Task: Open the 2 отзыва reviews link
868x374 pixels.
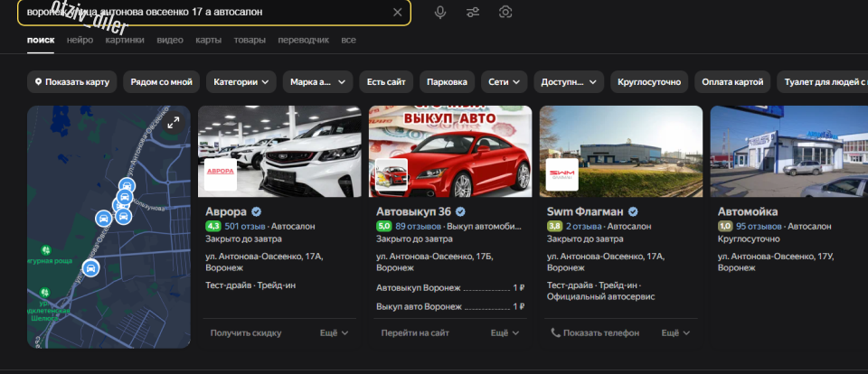Action: [584, 226]
